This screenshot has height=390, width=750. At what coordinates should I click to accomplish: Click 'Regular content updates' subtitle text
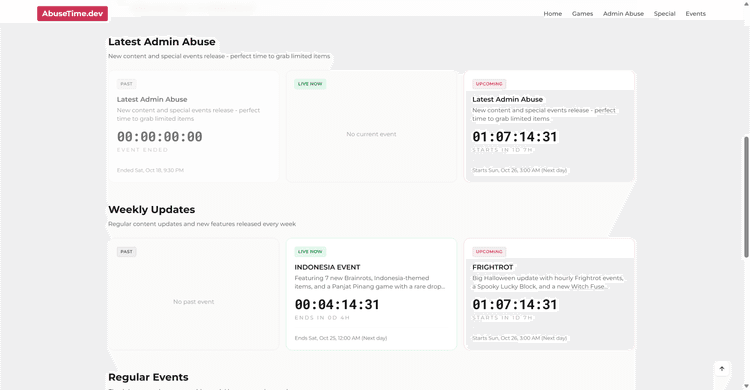[202, 224]
